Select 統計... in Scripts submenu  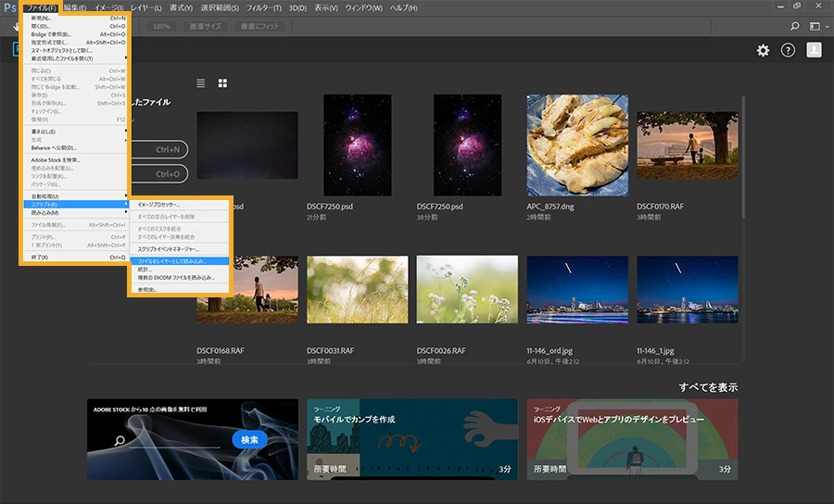(x=179, y=270)
